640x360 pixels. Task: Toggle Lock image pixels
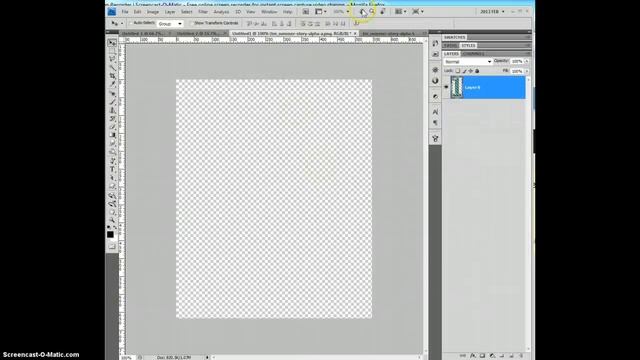tap(464, 71)
